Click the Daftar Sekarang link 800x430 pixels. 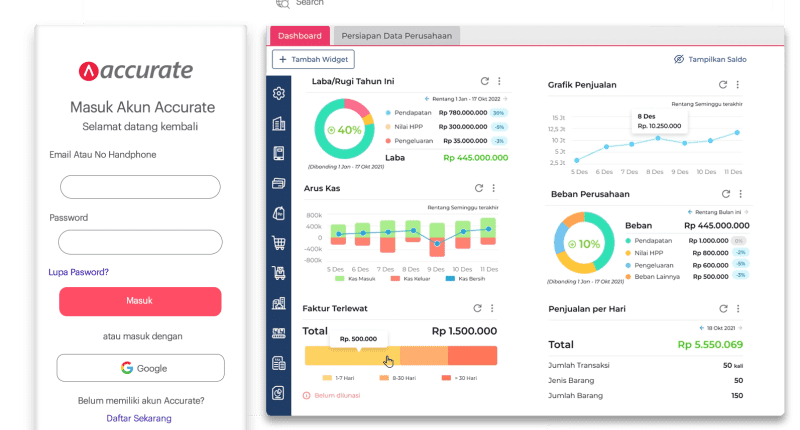[x=139, y=418]
